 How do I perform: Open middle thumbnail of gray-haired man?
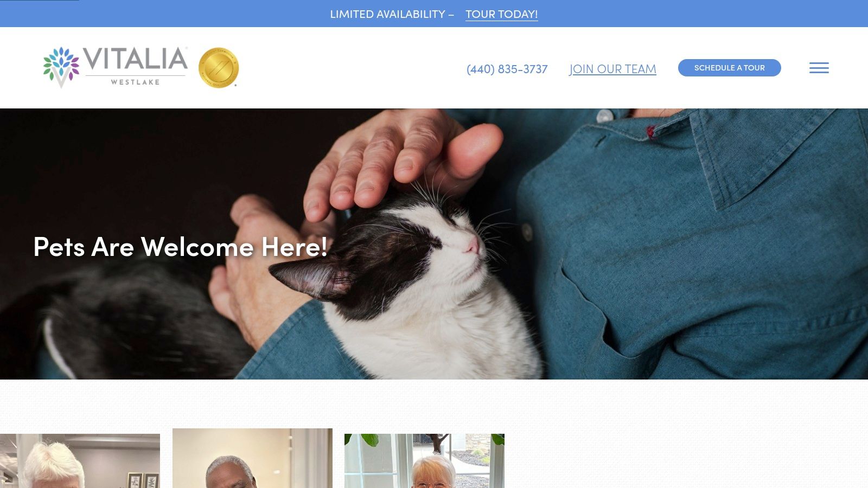252,458
